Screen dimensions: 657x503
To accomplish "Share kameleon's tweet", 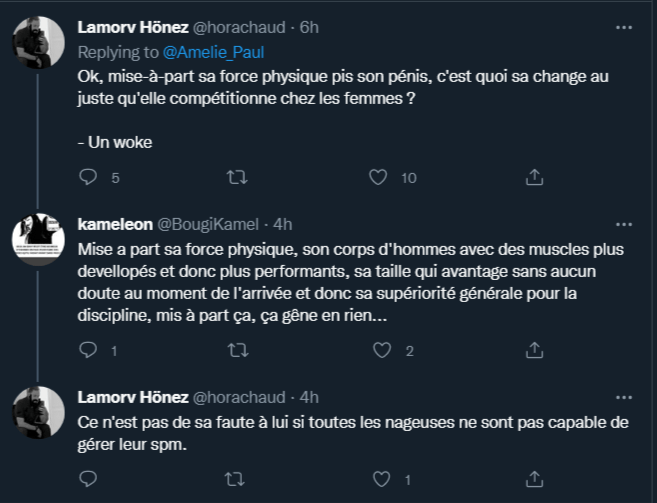I will coord(534,350).
